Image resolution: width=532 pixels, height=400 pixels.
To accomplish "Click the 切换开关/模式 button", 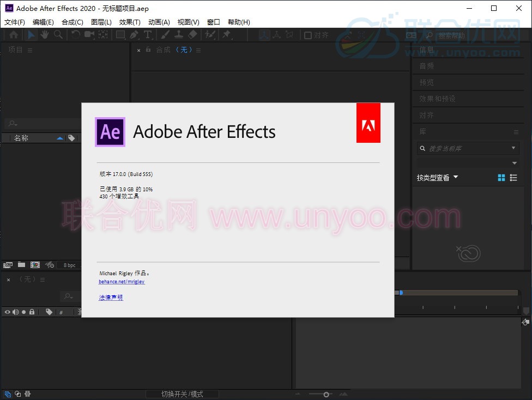I will [182, 394].
